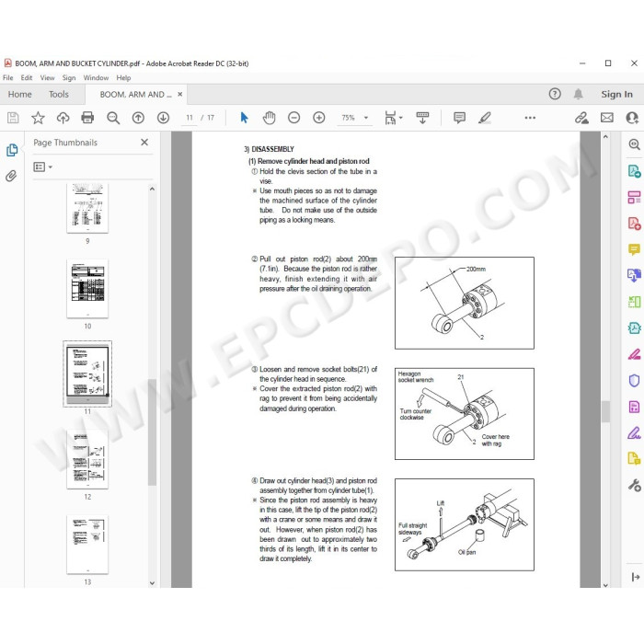644x644 pixels.
Task: Activate the Hand pan tool
Action: click(269, 118)
